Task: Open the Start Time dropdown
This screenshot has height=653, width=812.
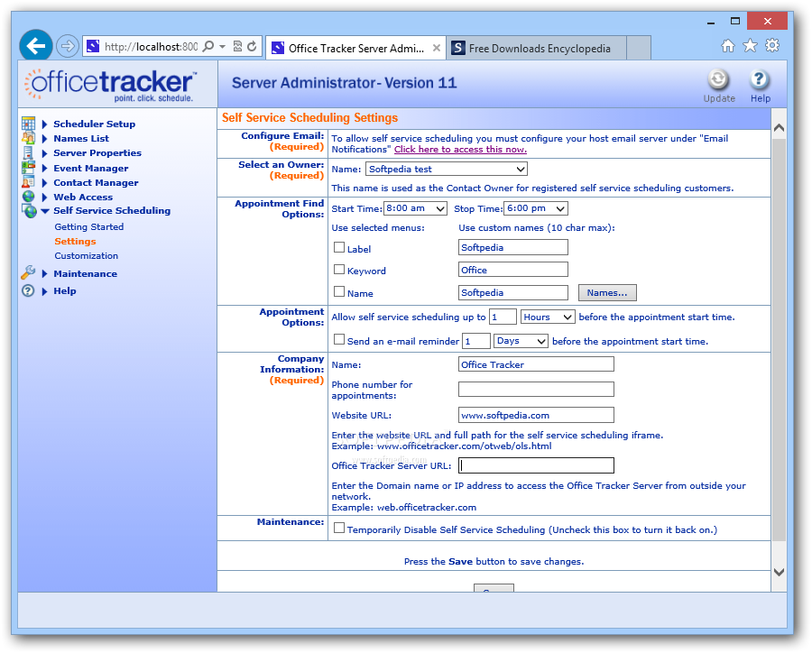Action: tap(415, 208)
